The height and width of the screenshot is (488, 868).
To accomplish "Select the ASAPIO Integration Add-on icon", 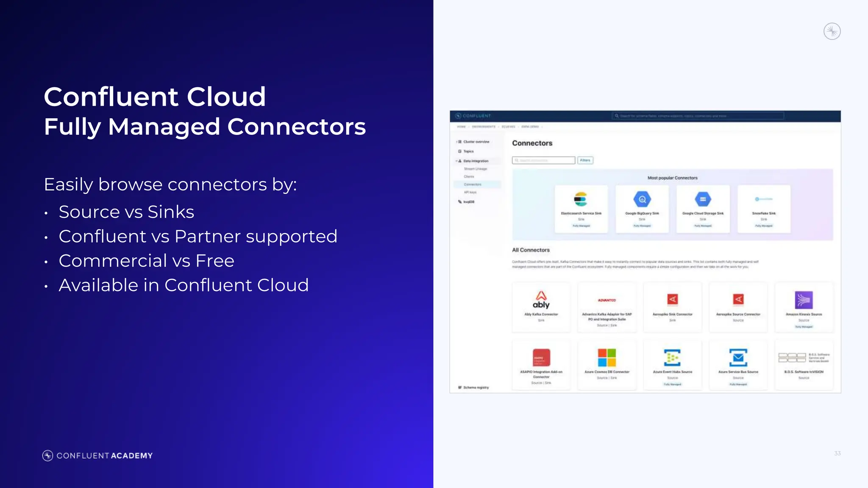I will [541, 357].
